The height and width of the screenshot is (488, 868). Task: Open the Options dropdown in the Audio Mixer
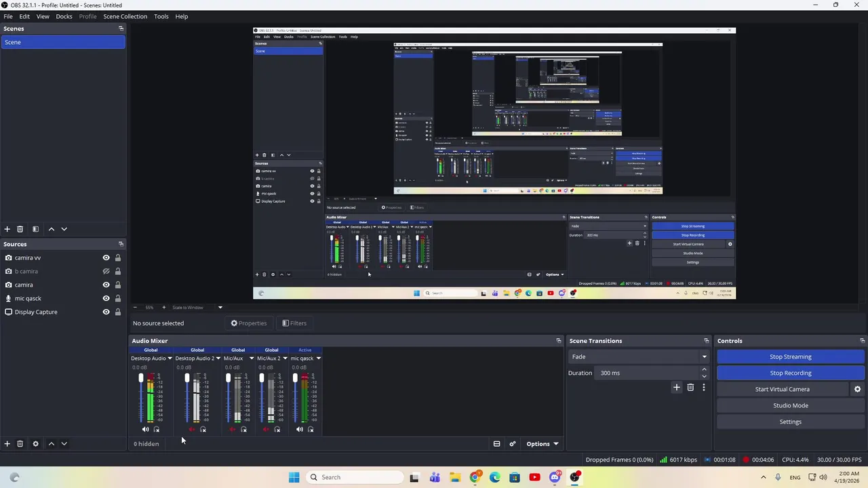pos(542,444)
